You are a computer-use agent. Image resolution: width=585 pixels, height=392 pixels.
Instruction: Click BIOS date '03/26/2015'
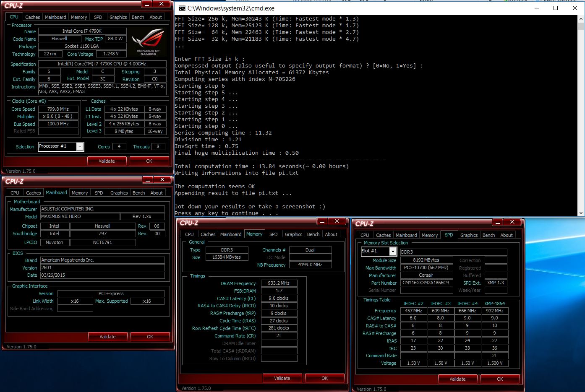coord(102,275)
